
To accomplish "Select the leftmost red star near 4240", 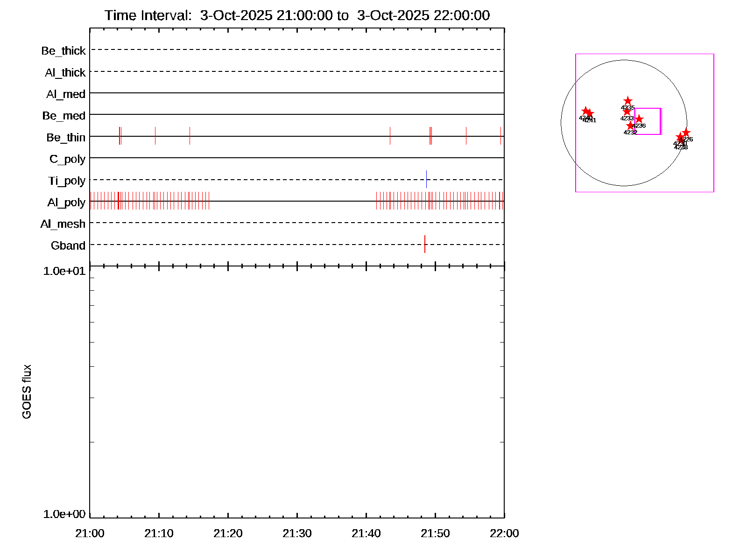I will pos(585,111).
